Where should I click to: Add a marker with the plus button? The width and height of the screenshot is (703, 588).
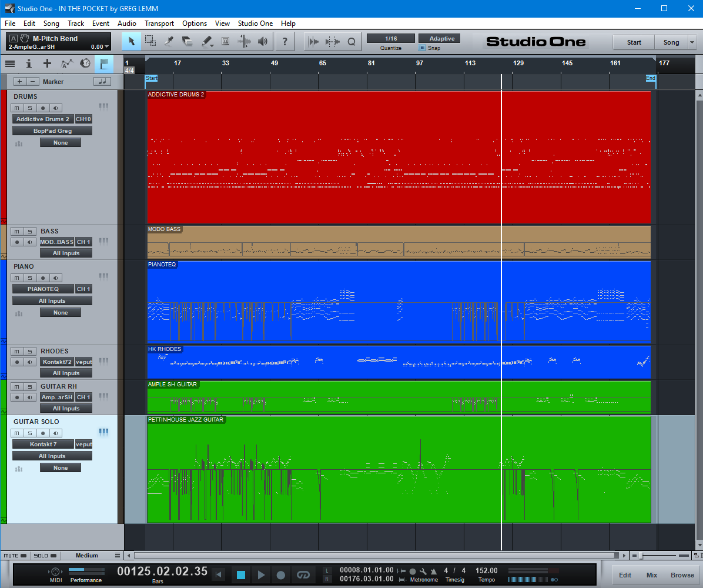click(19, 82)
